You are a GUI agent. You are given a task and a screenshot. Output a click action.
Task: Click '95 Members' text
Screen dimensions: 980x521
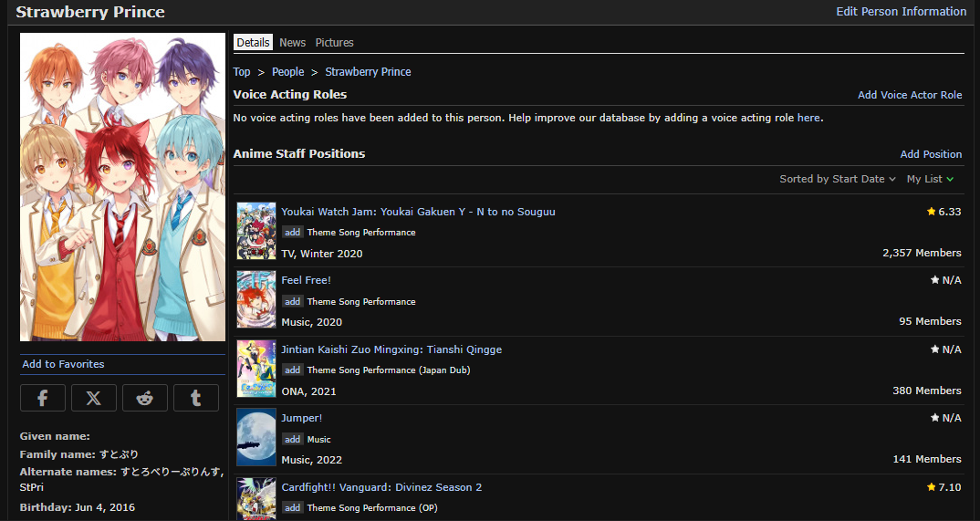click(930, 321)
